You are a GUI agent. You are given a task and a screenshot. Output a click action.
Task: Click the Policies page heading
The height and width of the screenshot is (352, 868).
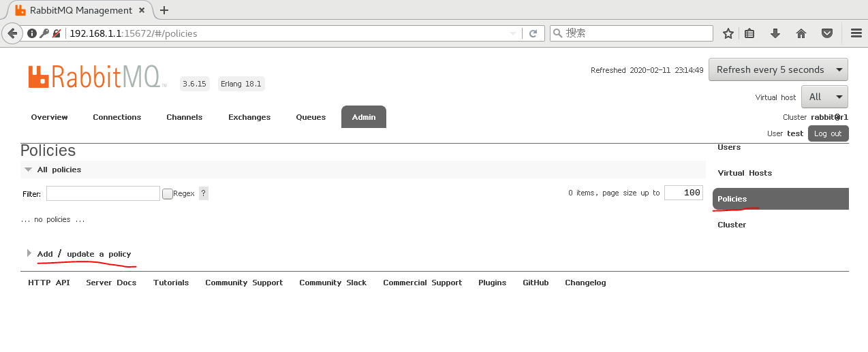pos(48,150)
